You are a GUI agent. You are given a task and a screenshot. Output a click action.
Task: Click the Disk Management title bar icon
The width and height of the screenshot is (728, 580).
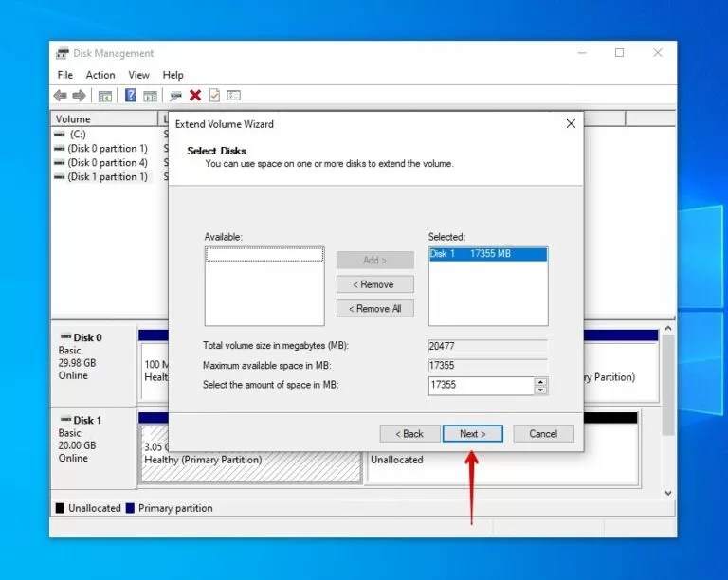[x=63, y=53]
